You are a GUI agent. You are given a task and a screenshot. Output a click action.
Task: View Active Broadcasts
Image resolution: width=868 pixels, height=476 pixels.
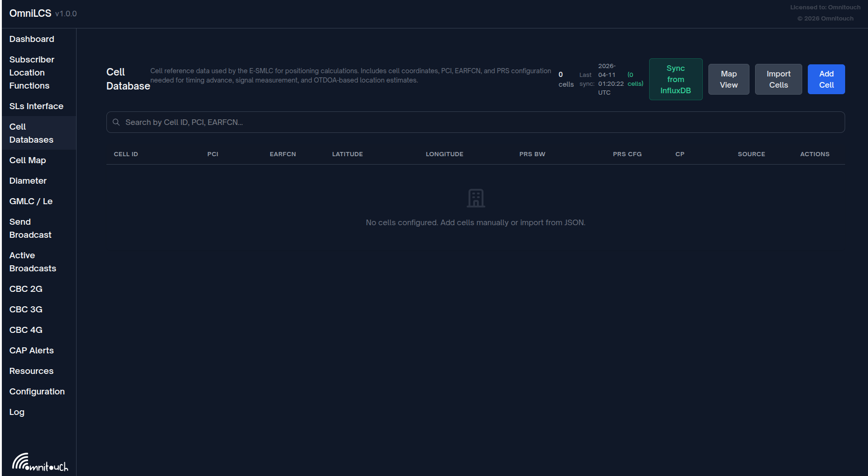33,262
